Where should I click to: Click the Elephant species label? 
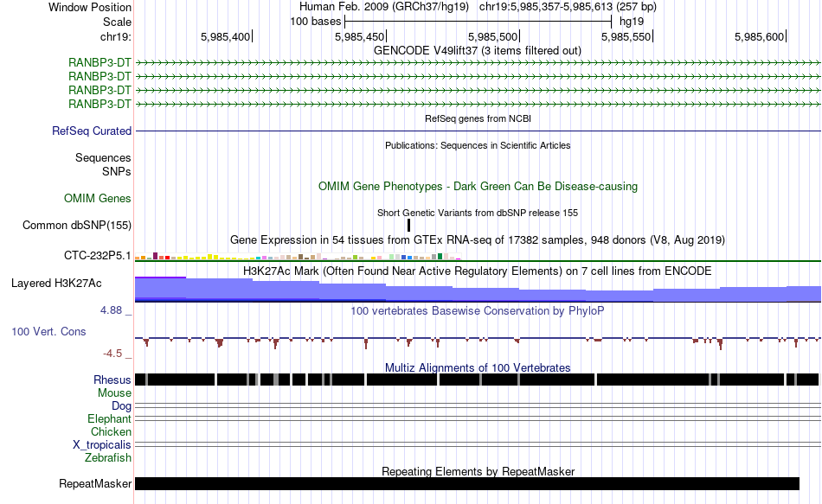109,419
